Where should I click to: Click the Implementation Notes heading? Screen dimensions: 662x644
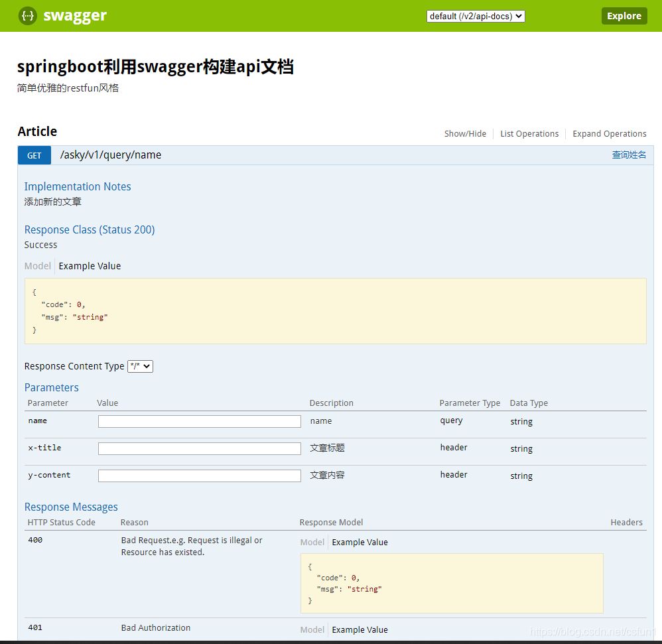click(78, 186)
